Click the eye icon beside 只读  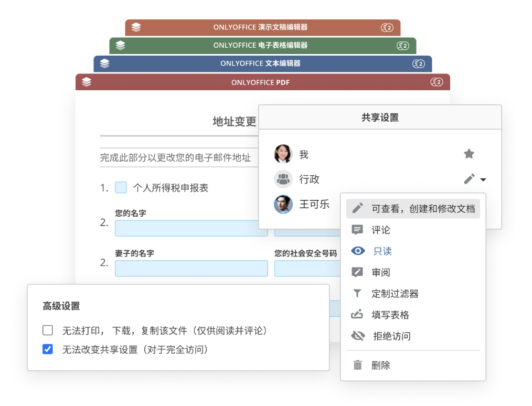[x=358, y=251]
